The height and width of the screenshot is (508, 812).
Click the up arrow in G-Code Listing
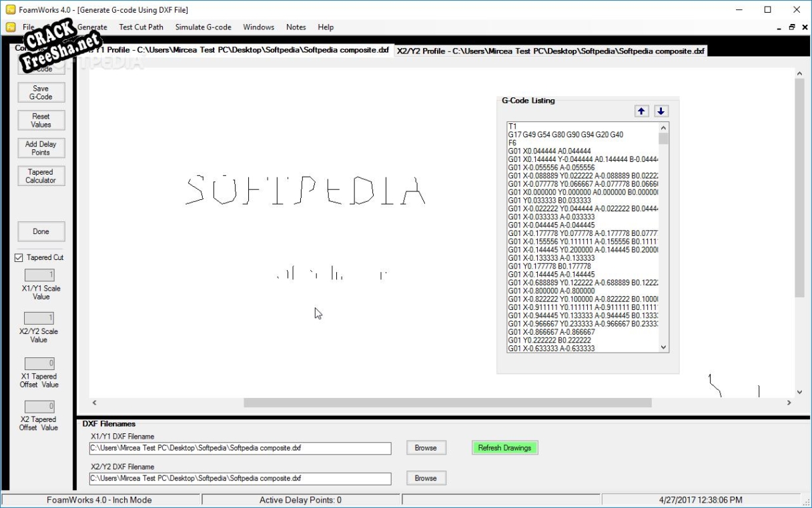click(641, 111)
